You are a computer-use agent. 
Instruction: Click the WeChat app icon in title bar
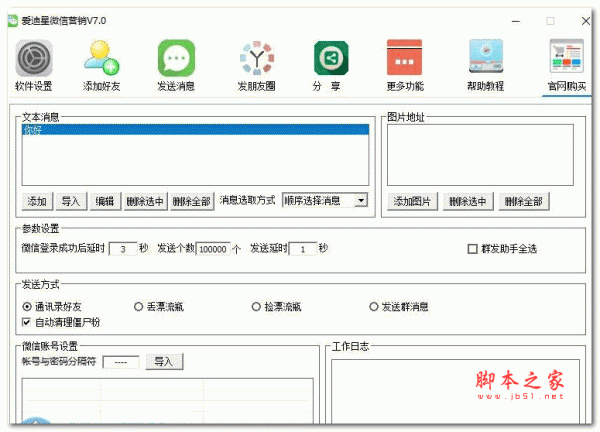click(13, 21)
